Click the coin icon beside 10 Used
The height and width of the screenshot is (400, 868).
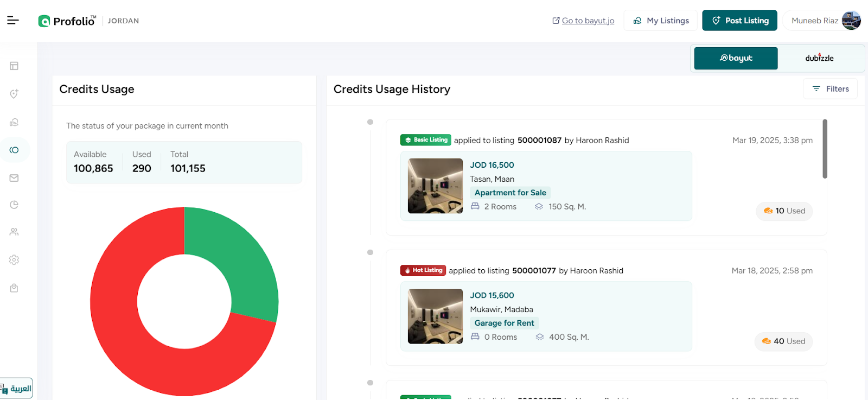coord(768,211)
